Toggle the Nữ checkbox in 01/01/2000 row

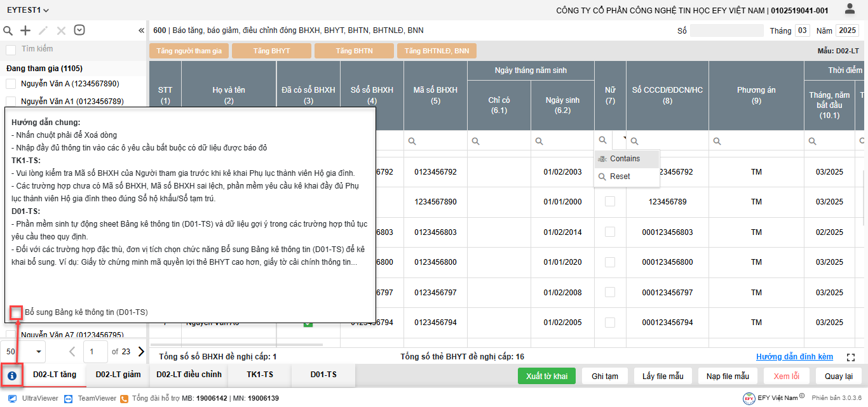pos(610,201)
